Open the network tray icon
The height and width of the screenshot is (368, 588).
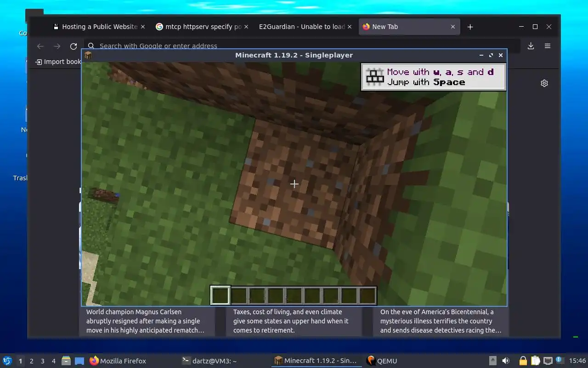[x=548, y=361]
